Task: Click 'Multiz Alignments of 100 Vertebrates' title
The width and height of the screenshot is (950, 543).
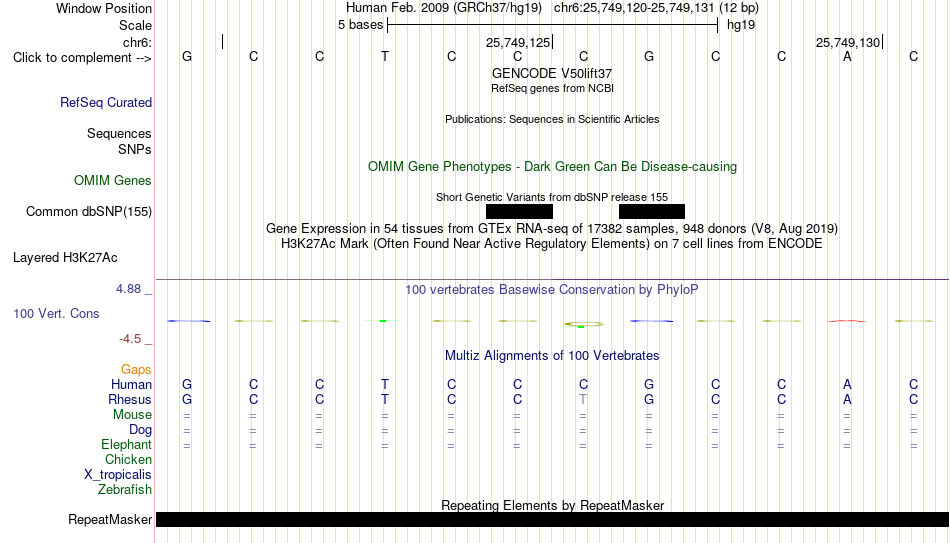Action: [552, 356]
